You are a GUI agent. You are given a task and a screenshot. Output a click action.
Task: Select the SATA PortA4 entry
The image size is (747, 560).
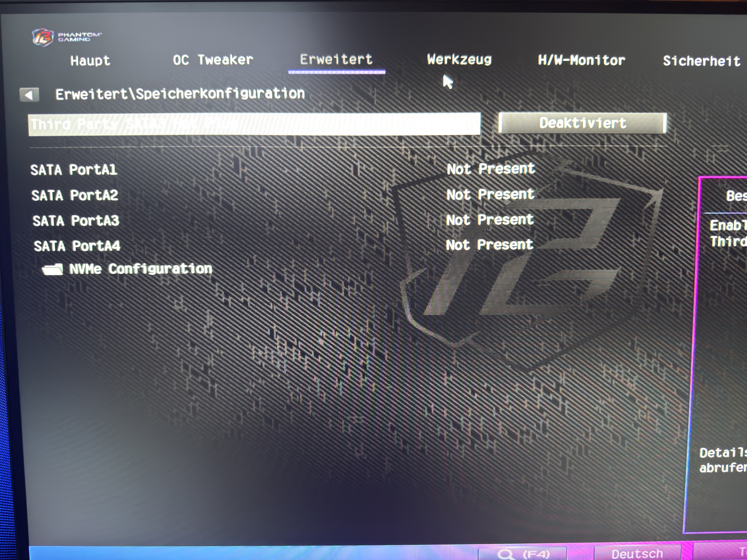click(x=77, y=246)
